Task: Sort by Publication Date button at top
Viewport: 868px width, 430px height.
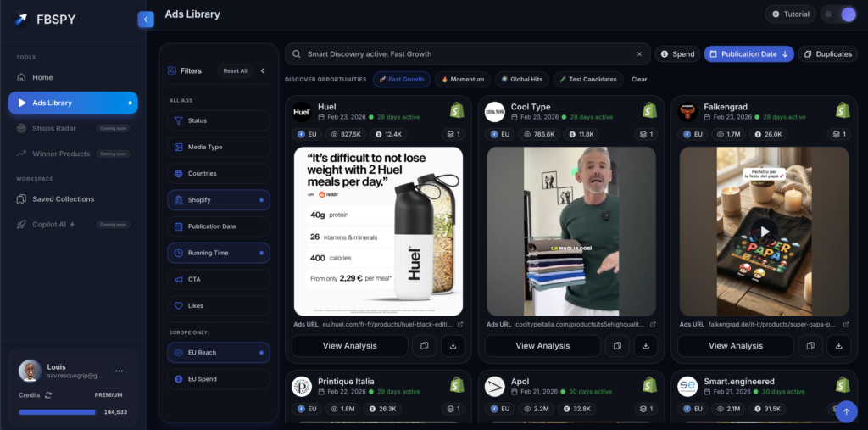Action: (749, 54)
